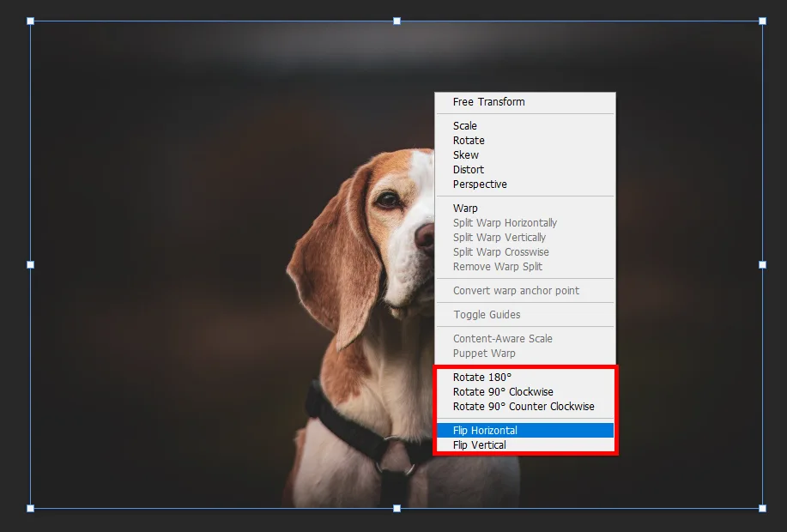
Task: Choose Puppet Warp option
Action: coord(525,354)
